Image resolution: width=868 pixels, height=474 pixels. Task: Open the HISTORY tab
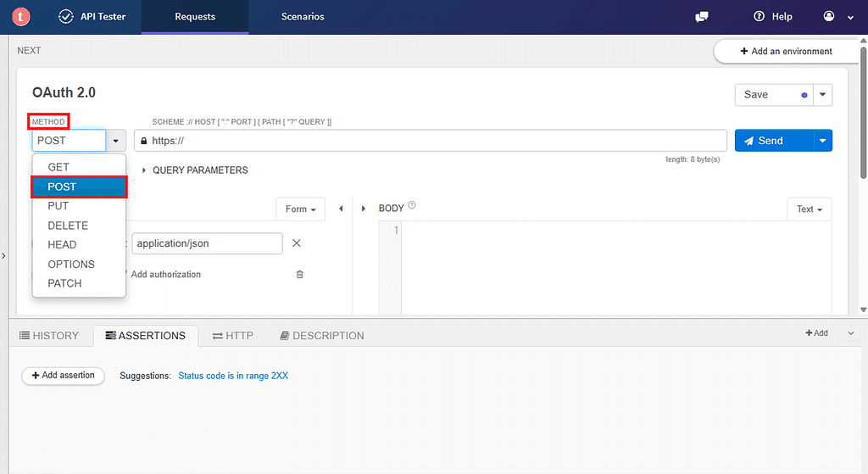coord(49,336)
